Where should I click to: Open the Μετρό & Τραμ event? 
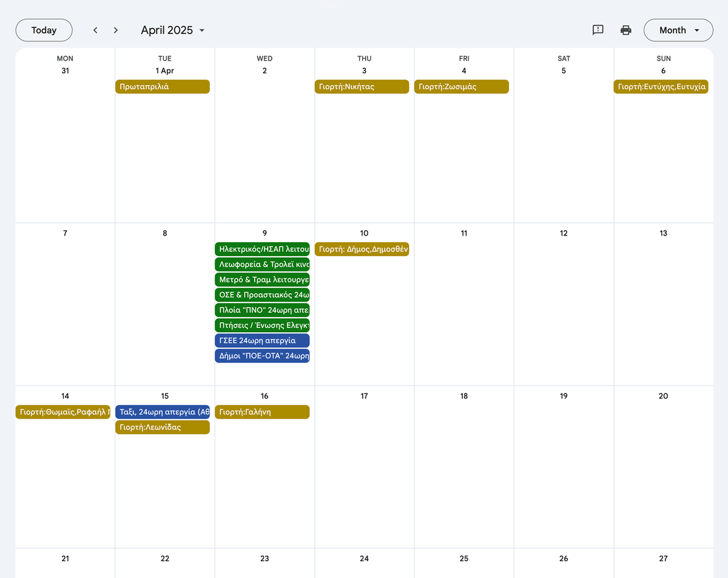click(x=262, y=280)
